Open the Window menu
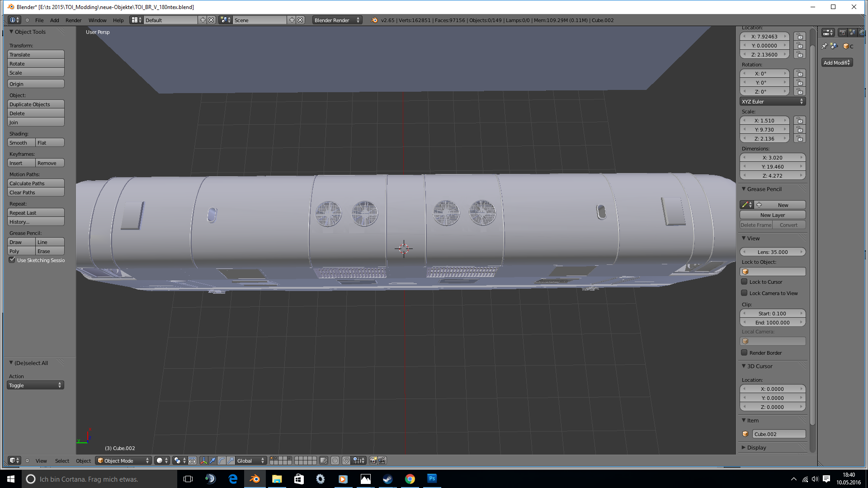The image size is (868, 488). tap(97, 20)
